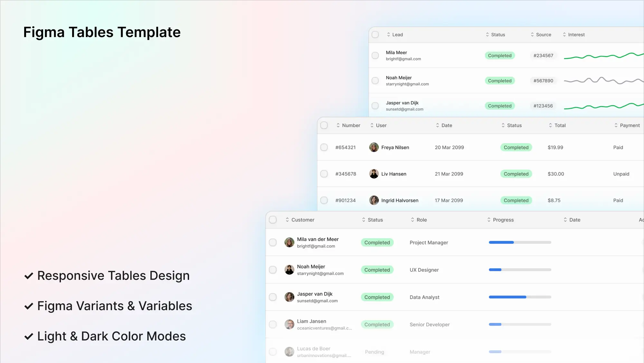
Task: Click the Status column header
Action: (x=496, y=34)
